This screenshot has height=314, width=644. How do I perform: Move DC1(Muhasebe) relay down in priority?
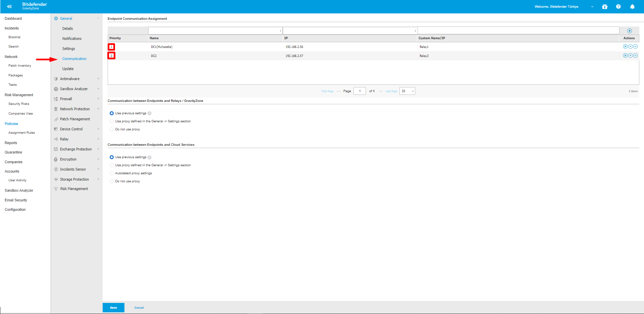coord(635,47)
